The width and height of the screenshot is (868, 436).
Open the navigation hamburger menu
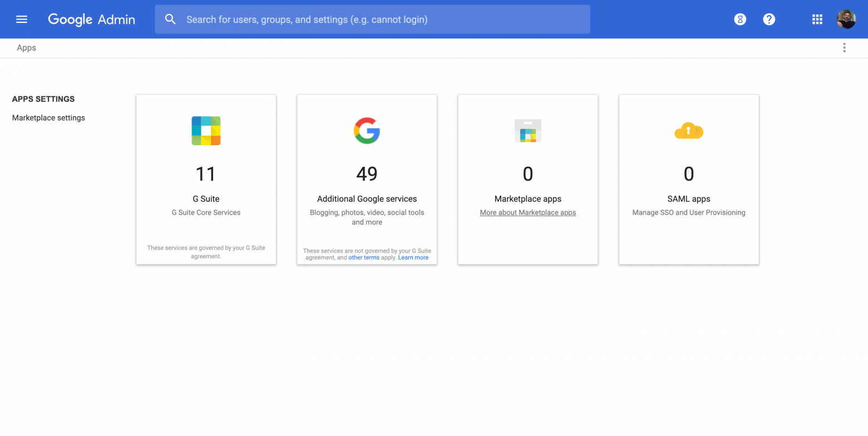21,19
